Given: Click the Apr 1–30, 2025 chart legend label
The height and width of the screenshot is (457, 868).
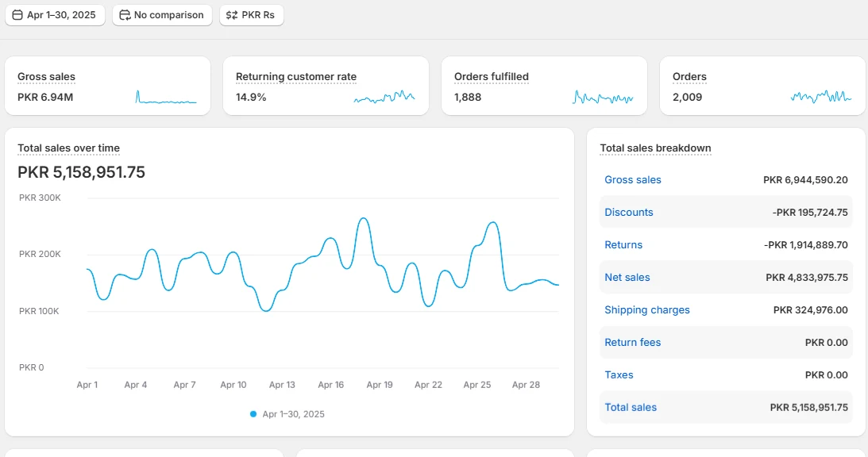Looking at the screenshot, I should pos(293,414).
